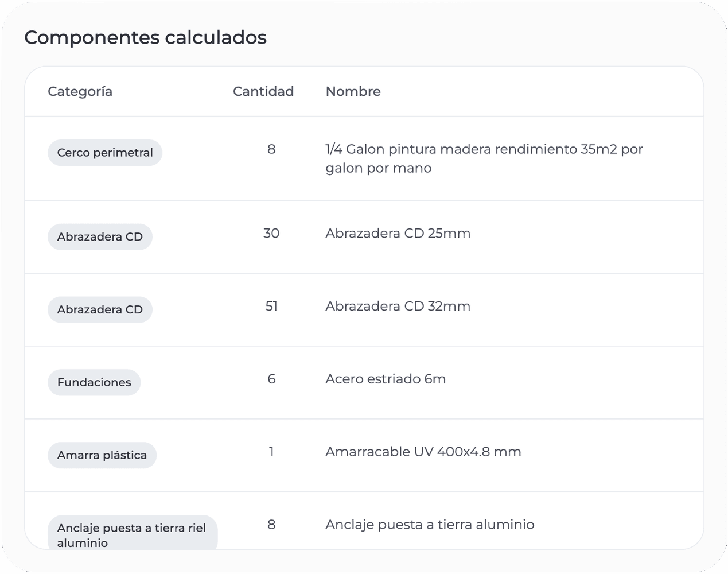This screenshot has width=728, height=574.
Task: Click quantity 6 in Fundaciones row
Action: pos(271,379)
